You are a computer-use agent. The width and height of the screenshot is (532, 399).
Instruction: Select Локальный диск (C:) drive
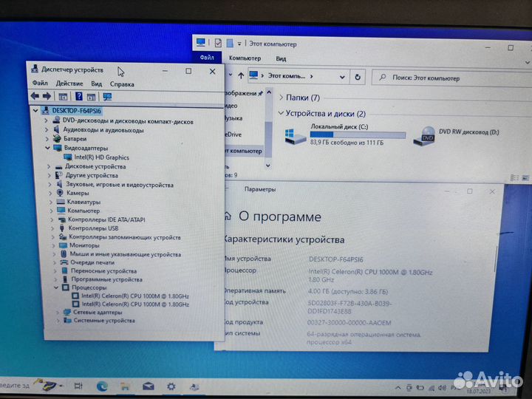(x=345, y=134)
